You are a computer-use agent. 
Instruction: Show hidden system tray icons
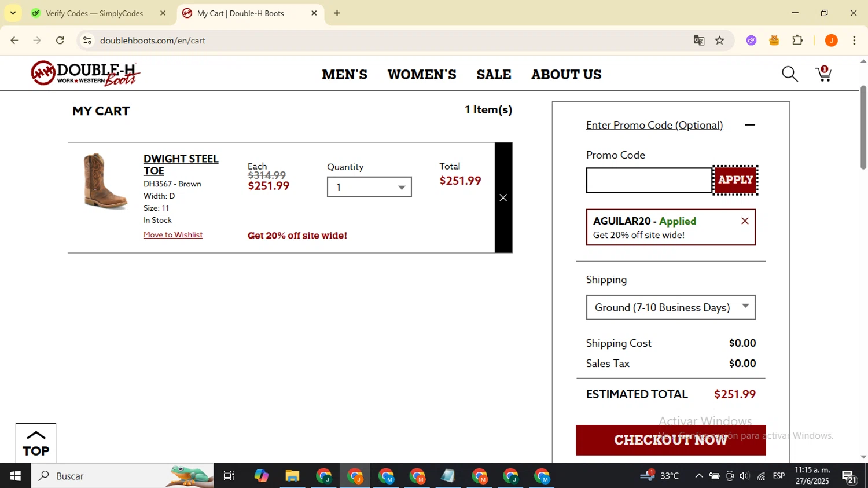[699, 476]
